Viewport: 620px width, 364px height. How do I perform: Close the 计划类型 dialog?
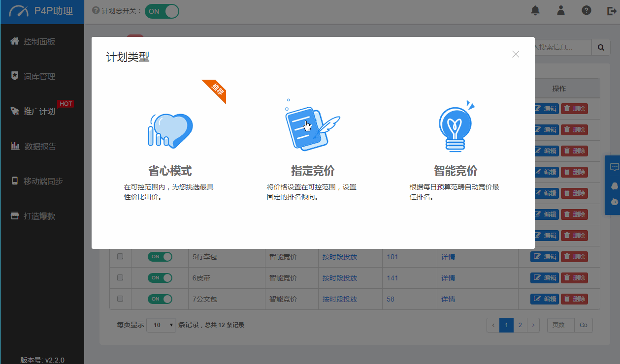516,54
